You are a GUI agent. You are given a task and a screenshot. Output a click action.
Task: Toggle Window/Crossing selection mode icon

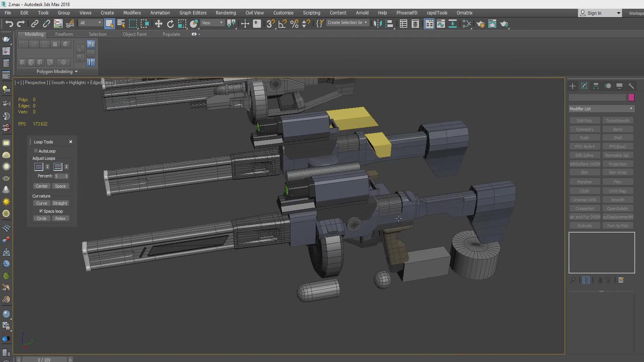point(145,24)
